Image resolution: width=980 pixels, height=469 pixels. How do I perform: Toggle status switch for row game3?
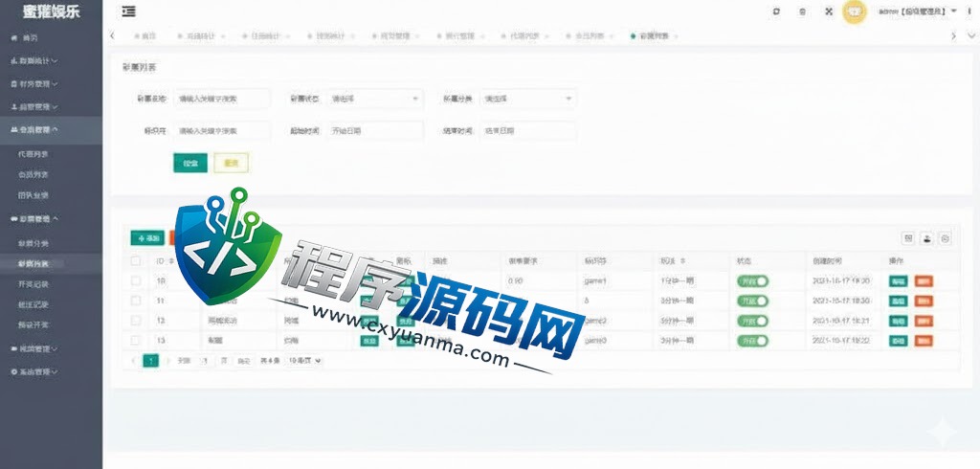[x=752, y=341]
